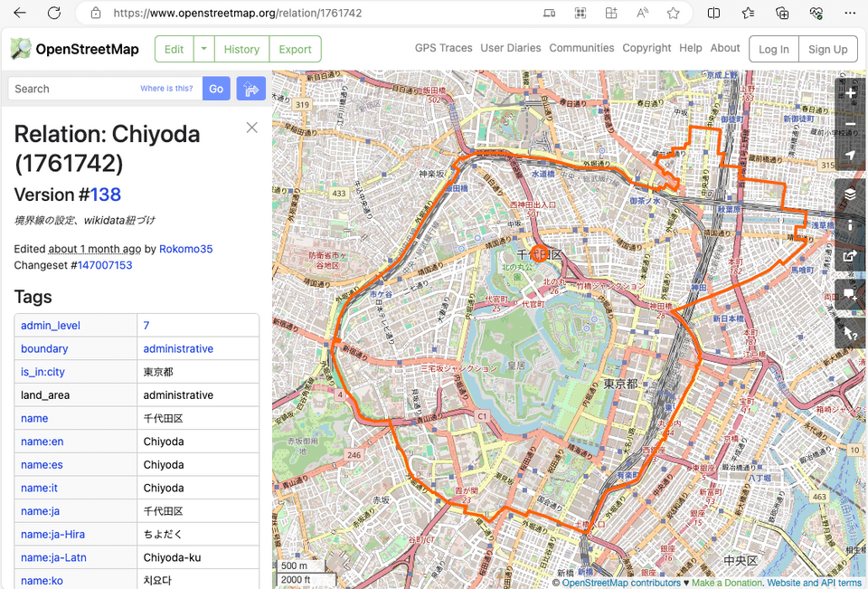Activate the Query features tool
The width and height of the screenshot is (868, 589).
(850, 333)
